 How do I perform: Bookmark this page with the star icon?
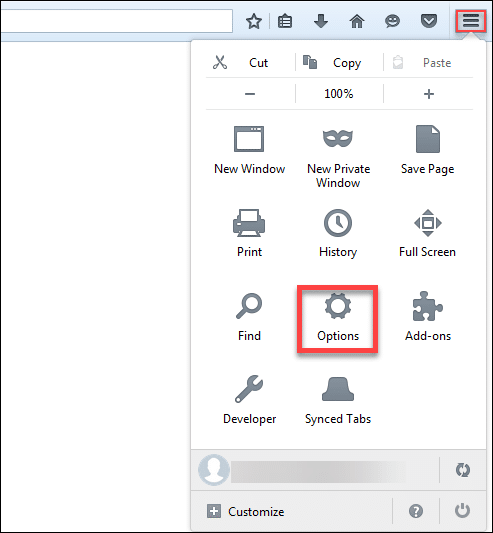click(x=254, y=21)
